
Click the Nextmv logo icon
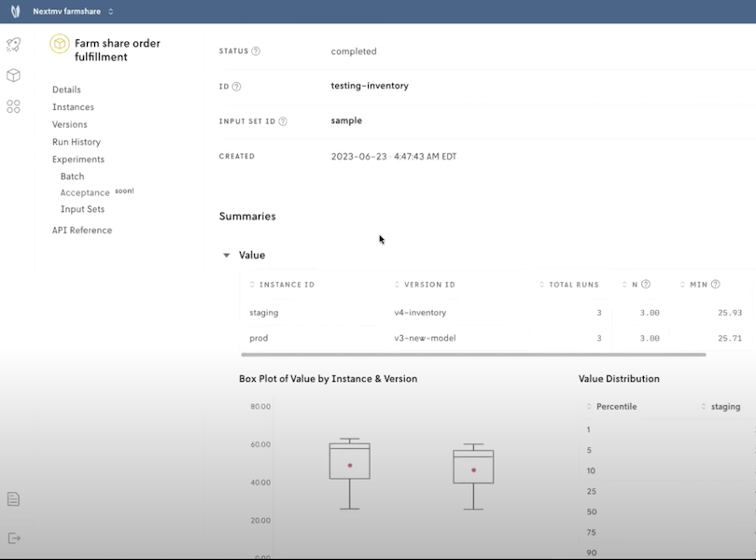pyautogui.click(x=15, y=12)
